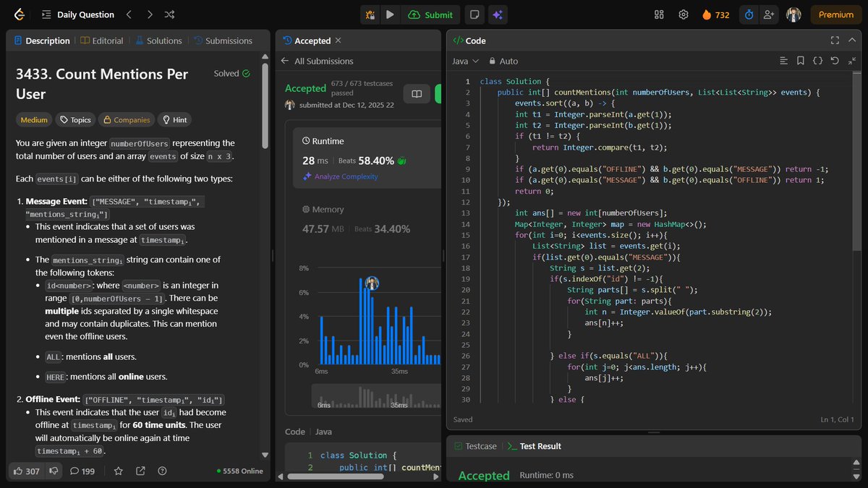Close the Accepted tab
The height and width of the screenshot is (488, 868).
tap(339, 40)
